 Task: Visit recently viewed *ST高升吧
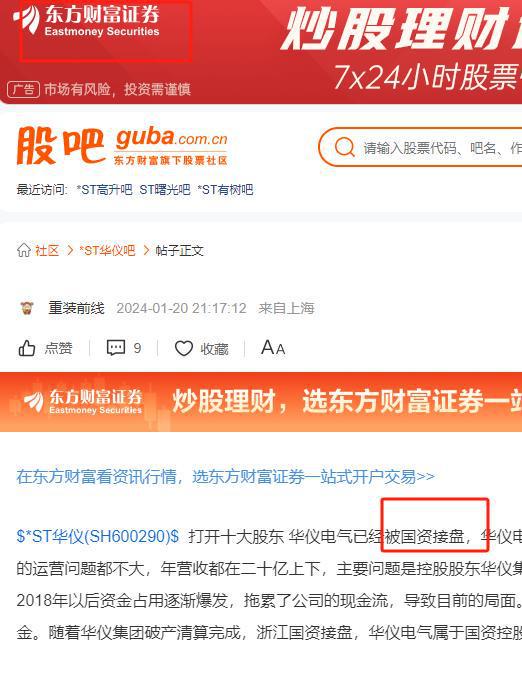tap(104, 189)
